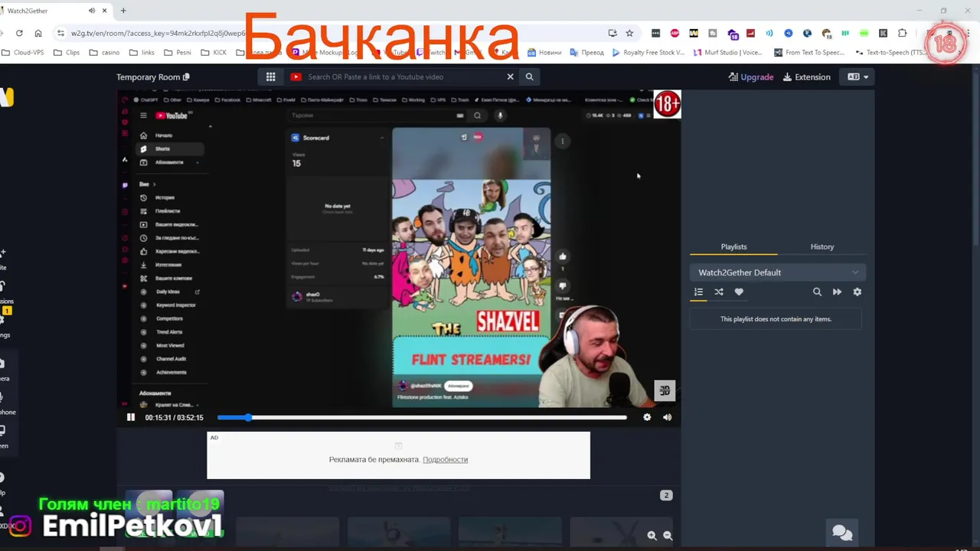Clear the video search field
980x551 pixels.
coord(510,77)
